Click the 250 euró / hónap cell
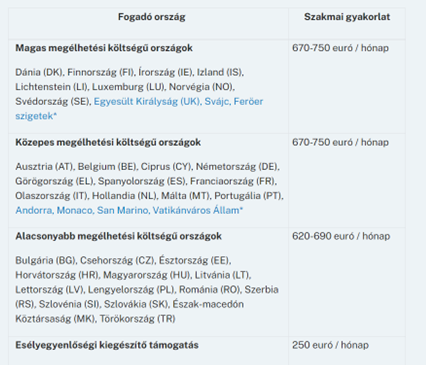The height and width of the screenshot is (365, 426). tap(330, 345)
